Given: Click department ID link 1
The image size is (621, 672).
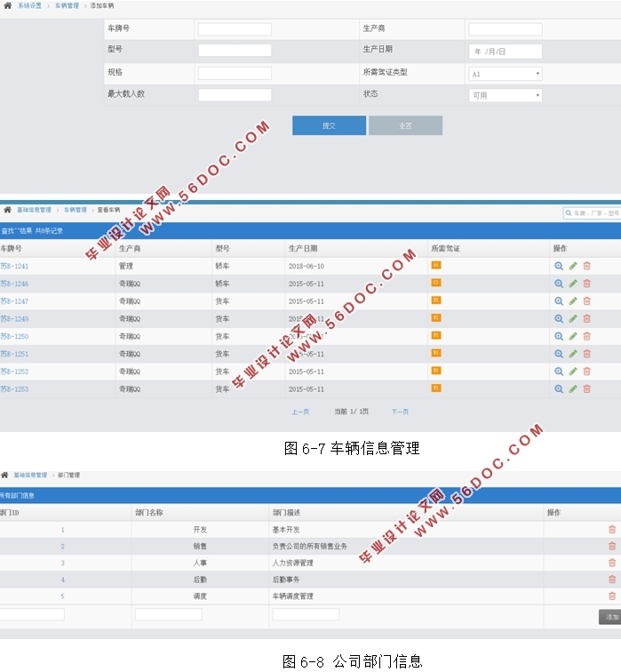Looking at the screenshot, I should [62, 530].
